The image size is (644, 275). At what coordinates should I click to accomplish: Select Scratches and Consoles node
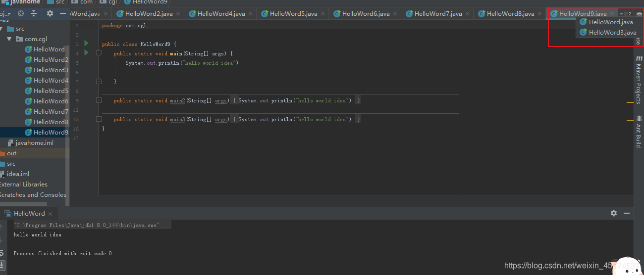click(x=33, y=194)
